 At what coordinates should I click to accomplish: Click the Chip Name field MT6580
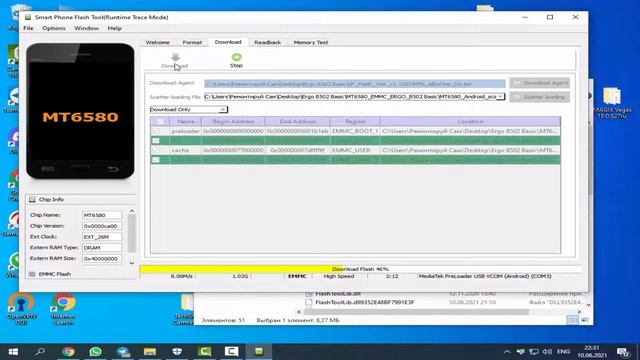pyautogui.click(x=102, y=215)
